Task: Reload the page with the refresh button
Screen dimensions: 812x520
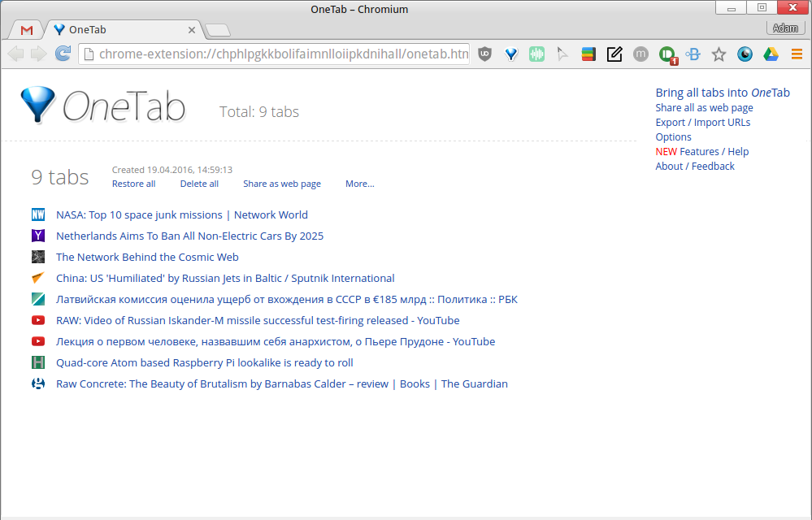Action: pyautogui.click(x=63, y=54)
